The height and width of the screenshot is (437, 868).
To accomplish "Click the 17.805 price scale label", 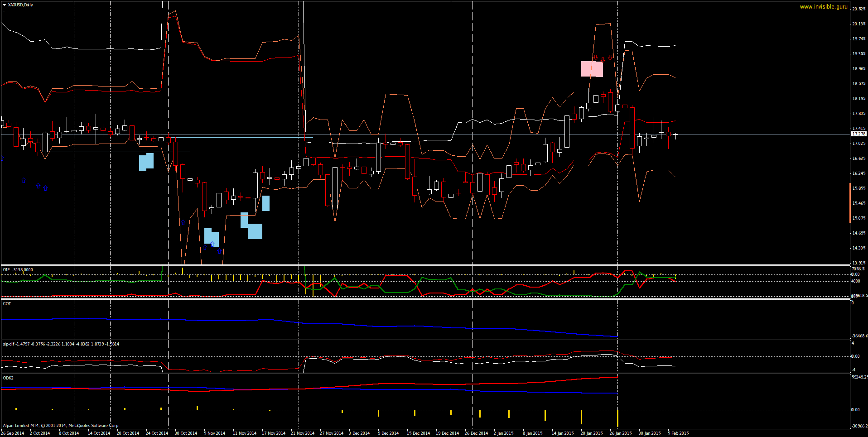I will pos(859,114).
